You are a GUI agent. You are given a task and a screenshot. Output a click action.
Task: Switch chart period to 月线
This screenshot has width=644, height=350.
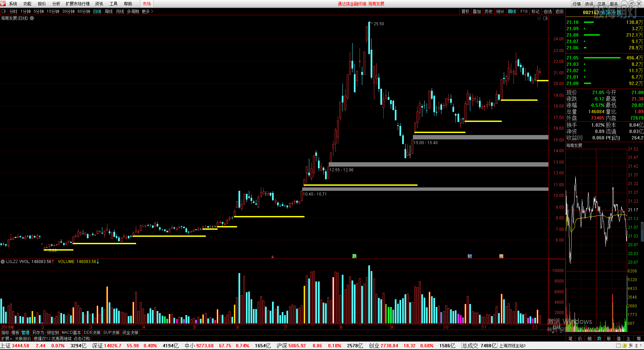pos(120,11)
